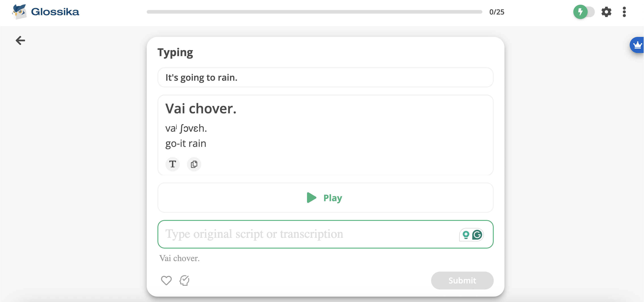
Task: Open the premium crown badge
Action: [x=637, y=45]
